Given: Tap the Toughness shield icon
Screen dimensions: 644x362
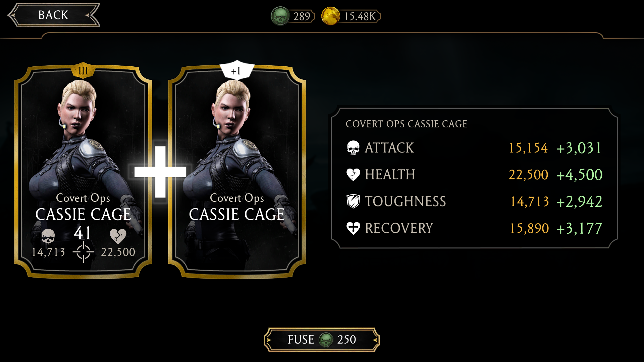Looking at the screenshot, I should [x=353, y=201].
